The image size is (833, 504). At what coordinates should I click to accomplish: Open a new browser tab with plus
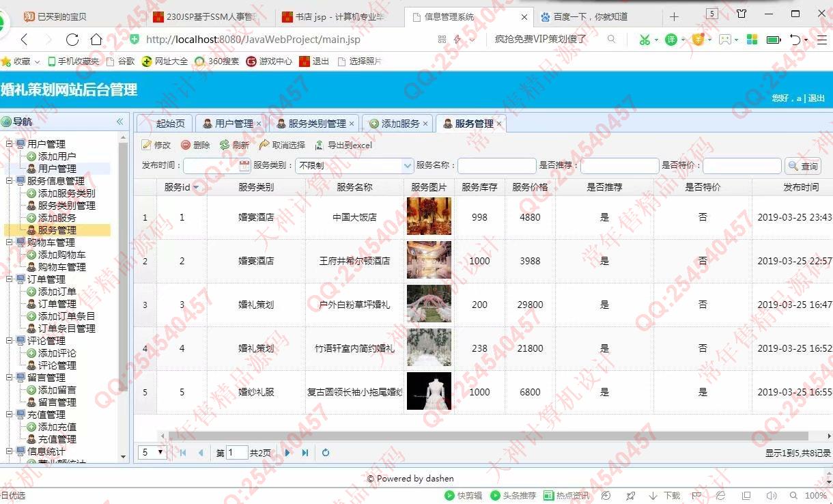(674, 16)
